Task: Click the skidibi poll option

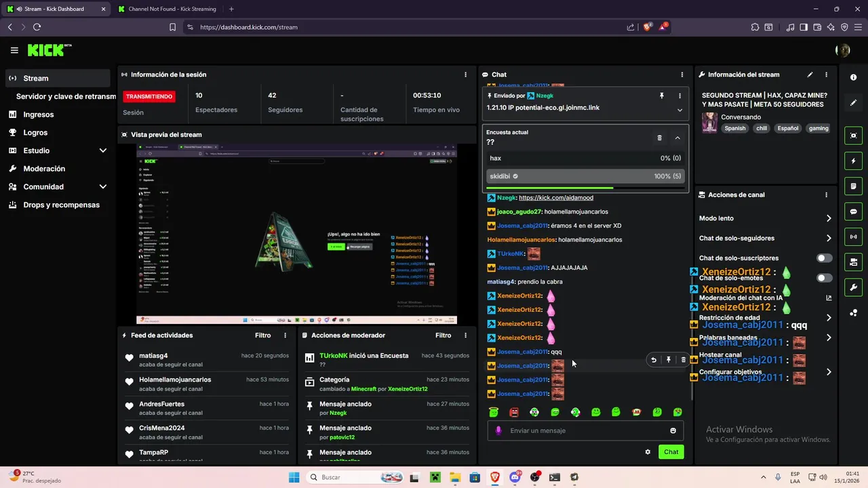Action: point(585,176)
